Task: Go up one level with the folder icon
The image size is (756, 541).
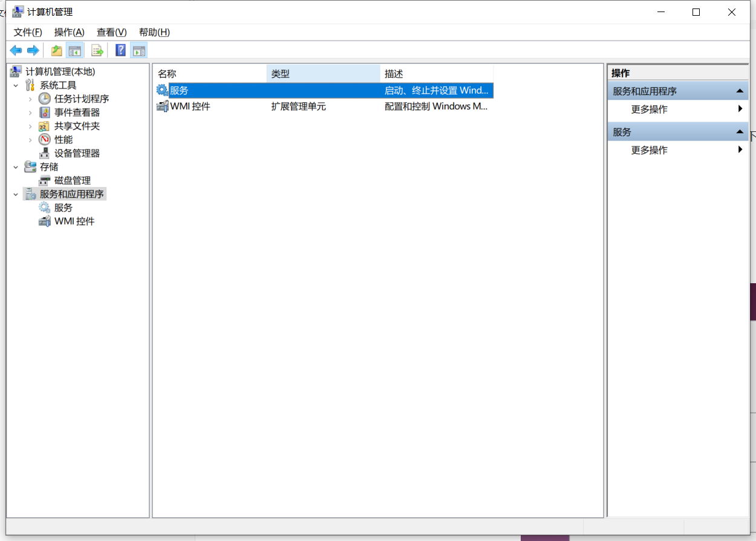Action: 57,50
